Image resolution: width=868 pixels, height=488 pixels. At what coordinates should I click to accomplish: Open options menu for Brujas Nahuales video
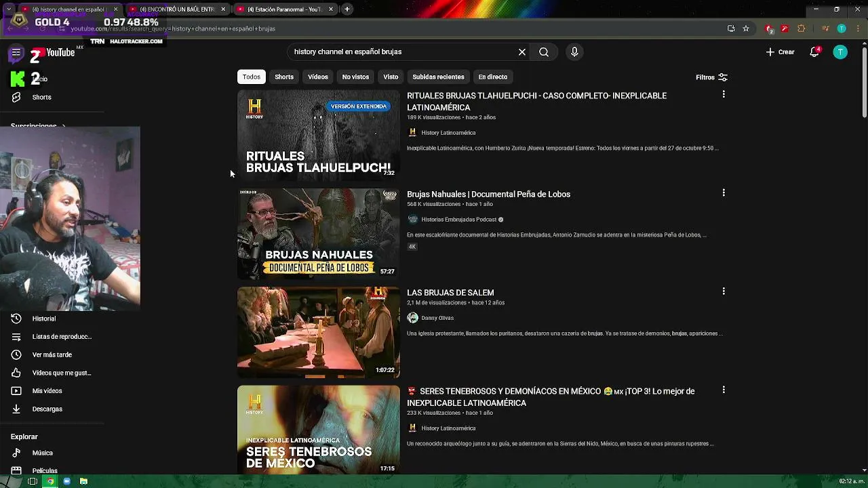(x=724, y=193)
